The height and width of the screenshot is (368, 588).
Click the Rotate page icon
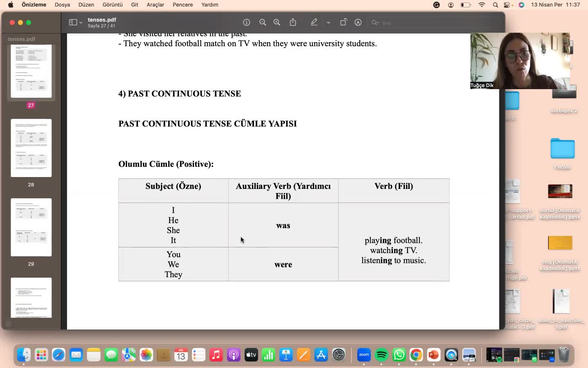pyautogui.click(x=343, y=22)
